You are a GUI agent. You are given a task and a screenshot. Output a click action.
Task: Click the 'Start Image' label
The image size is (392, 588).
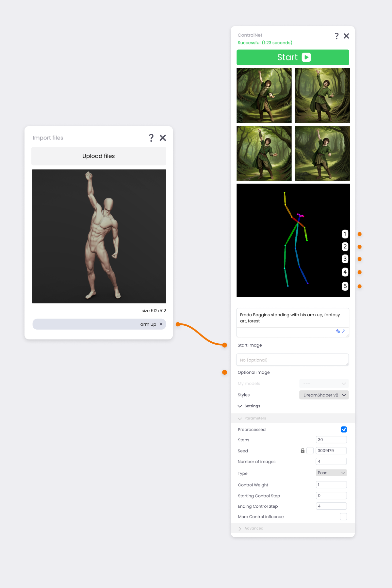(x=250, y=345)
